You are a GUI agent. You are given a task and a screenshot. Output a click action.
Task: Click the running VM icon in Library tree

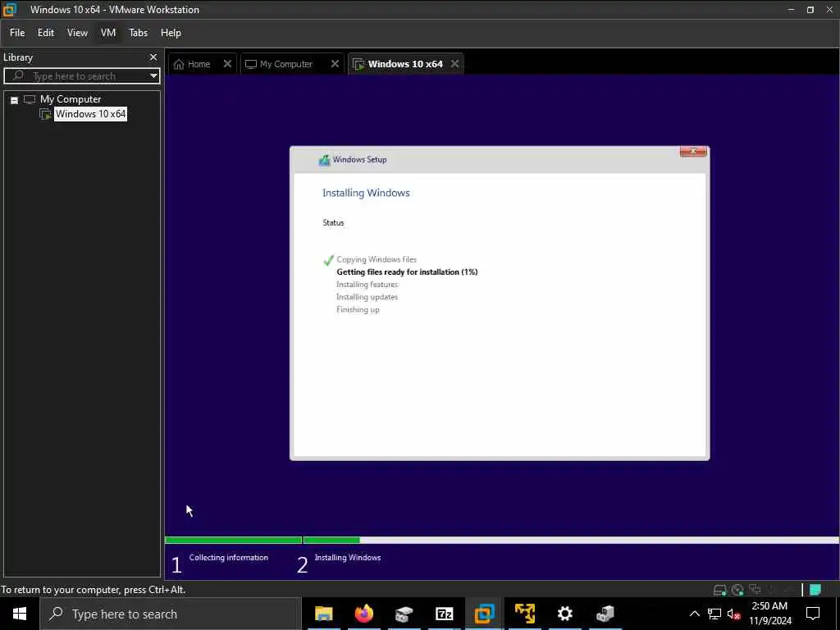coord(46,114)
